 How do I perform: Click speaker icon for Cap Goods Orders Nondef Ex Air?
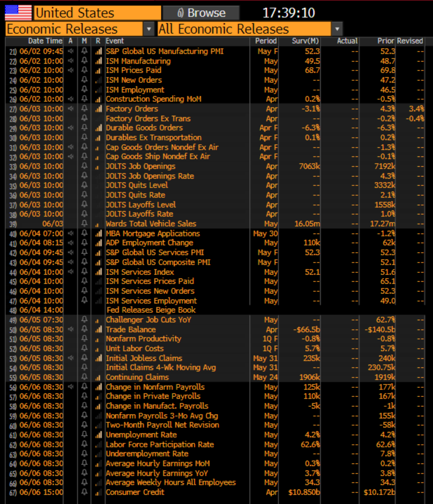coord(71,147)
